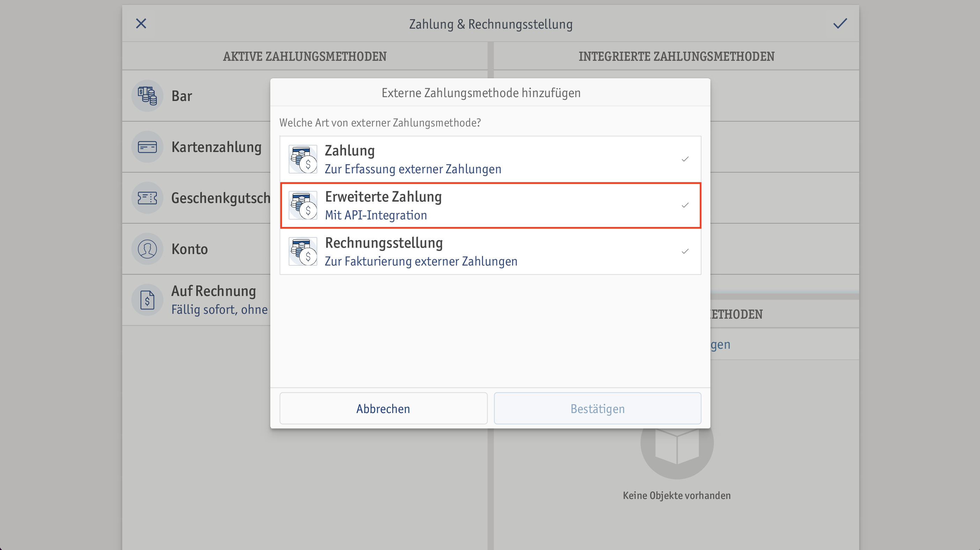Image resolution: width=980 pixels, height=550 pixels.
Task: Click the partially hidden link ending in 'gen'
Action: point(720,345)
